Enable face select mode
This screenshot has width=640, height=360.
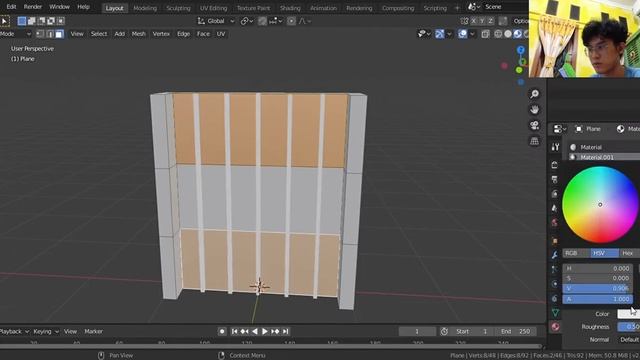click(x=60, y=34)
